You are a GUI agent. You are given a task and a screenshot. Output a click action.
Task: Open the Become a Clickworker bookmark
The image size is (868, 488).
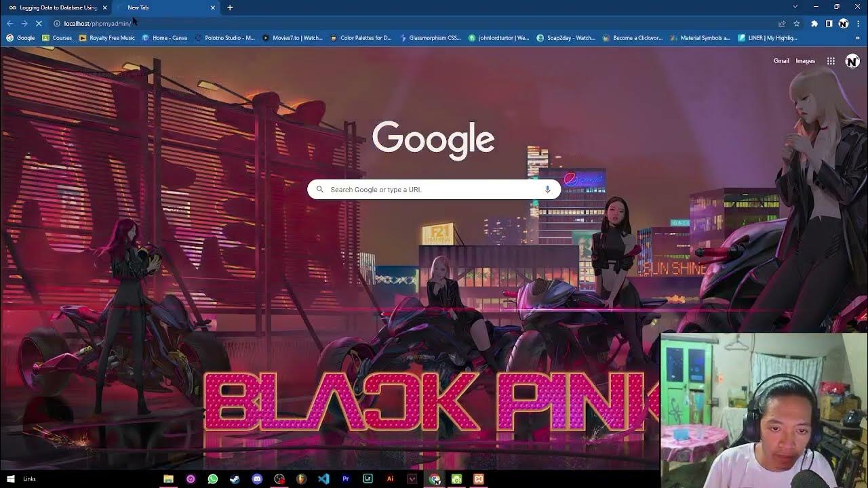(x=633, y=38)
